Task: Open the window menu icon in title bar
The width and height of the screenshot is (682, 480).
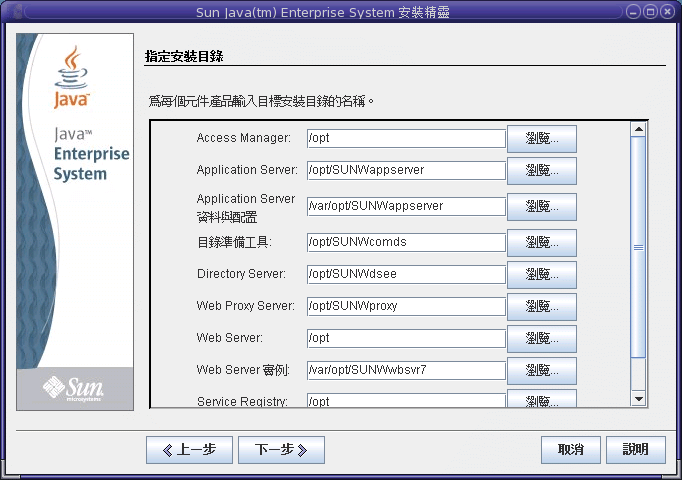Action: click(17, 12)
